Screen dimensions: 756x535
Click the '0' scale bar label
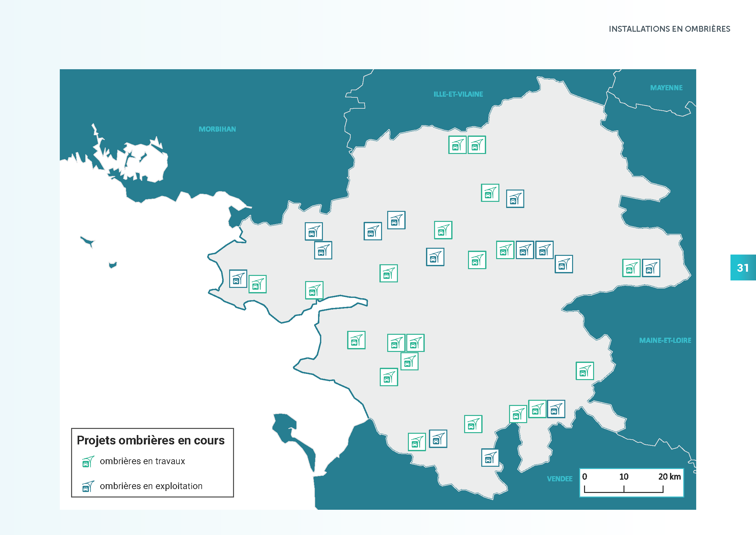click(x=584, y=477)
